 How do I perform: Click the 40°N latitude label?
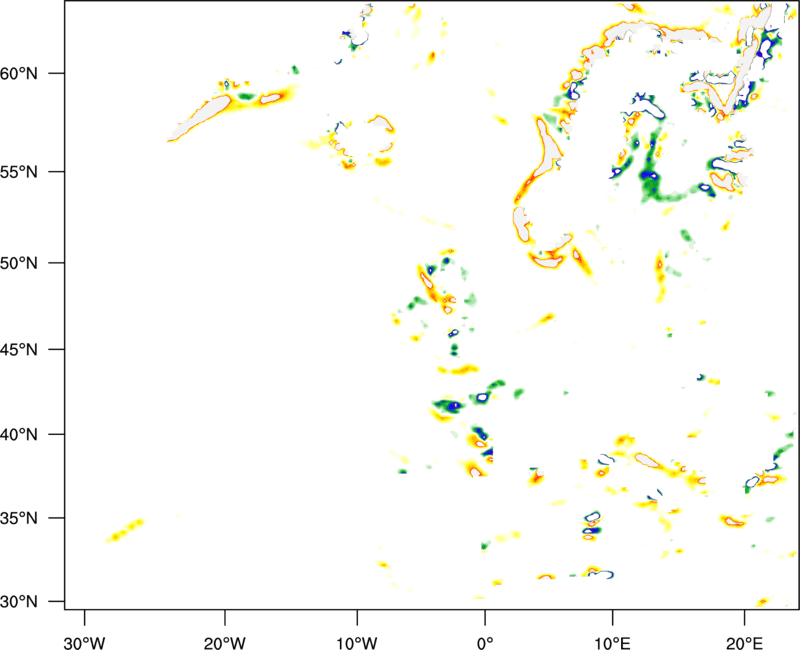[x=19, y=435]
